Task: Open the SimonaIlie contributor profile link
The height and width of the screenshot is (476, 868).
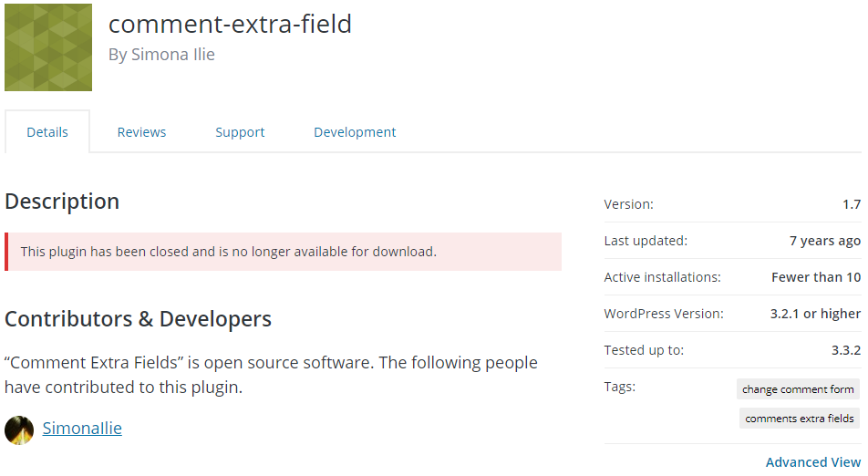Action: pyautogui.click(x=82, y=429)
